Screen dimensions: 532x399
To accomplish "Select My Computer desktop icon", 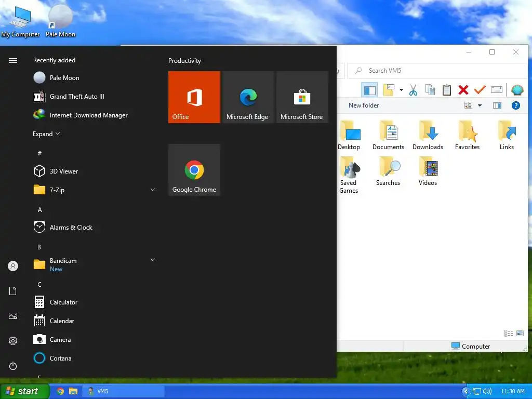I will pyautogui.click(x=20, y=22).
